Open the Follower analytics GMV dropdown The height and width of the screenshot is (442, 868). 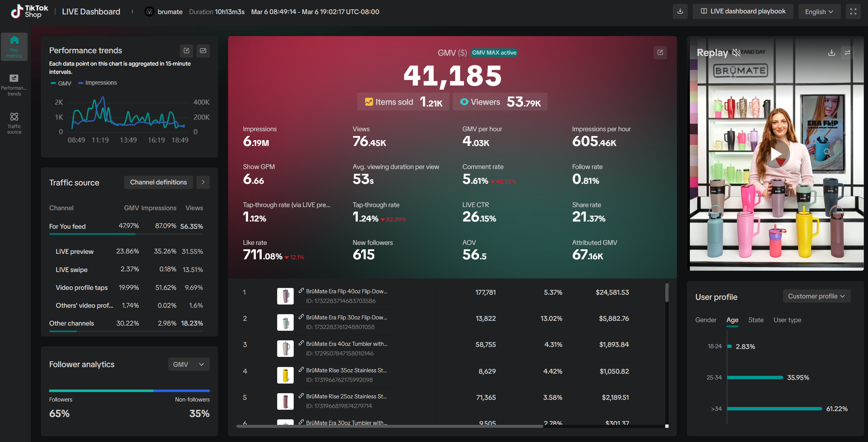tap(189, 364)
